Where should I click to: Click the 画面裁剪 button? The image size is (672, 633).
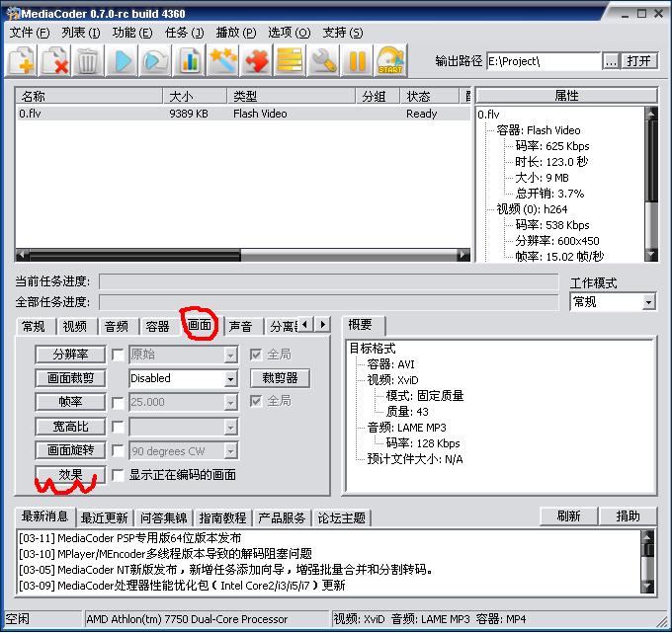pyautogui.click(x=70, y=378)
